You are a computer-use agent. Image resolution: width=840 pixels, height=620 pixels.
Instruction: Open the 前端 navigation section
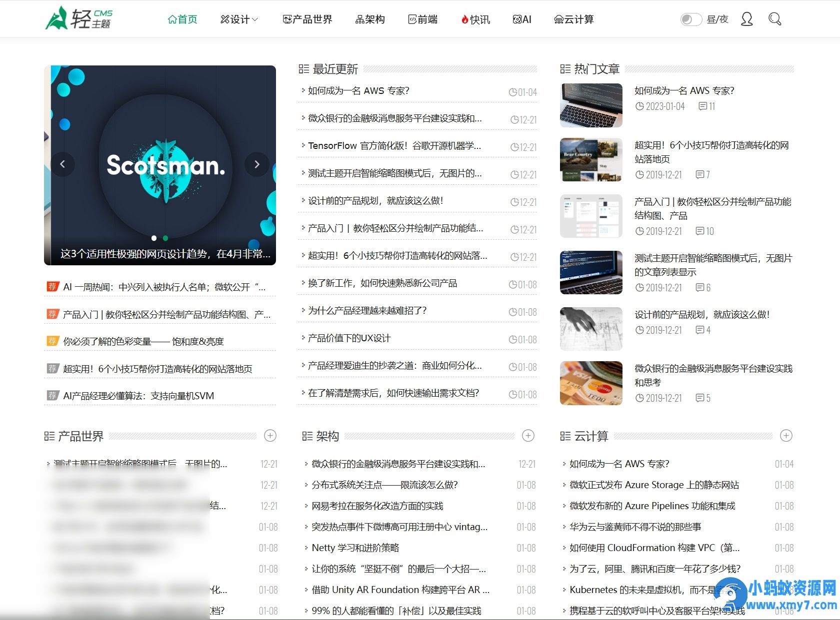click(x=422, y=19)
